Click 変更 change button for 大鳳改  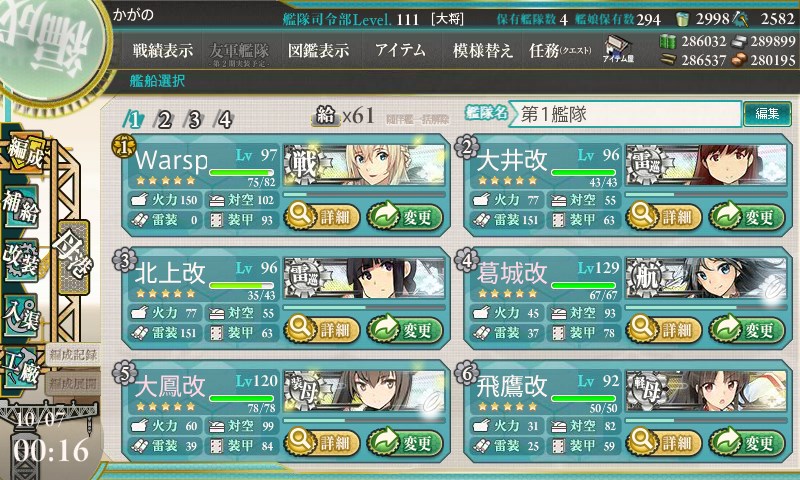click(405, 442)
